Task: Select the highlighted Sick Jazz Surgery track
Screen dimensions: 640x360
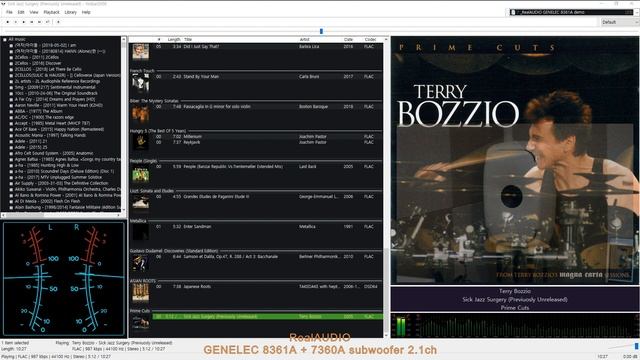Action: coord(267,316)
